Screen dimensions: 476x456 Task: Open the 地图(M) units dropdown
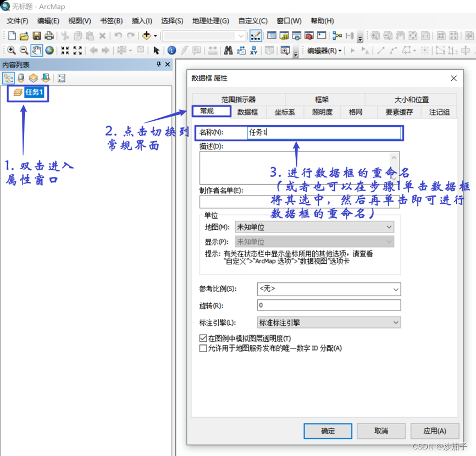pyautogui.click(x=314, y=227)
